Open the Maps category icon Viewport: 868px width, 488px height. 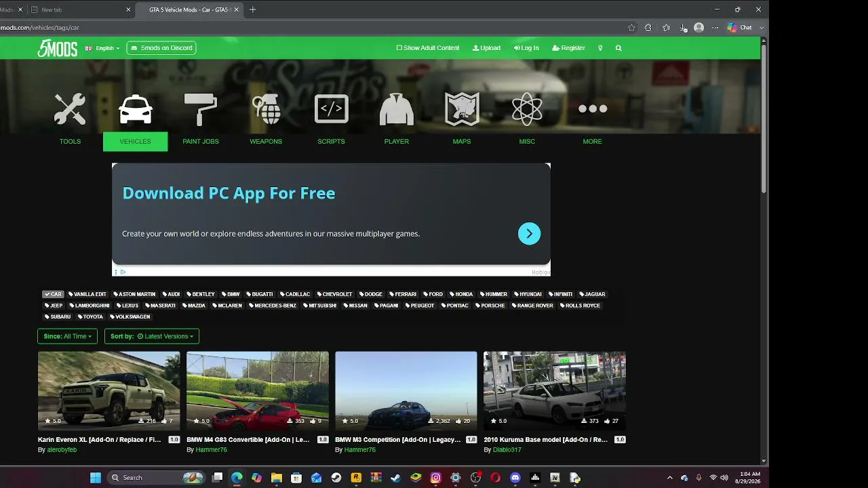tap(462, 109)
